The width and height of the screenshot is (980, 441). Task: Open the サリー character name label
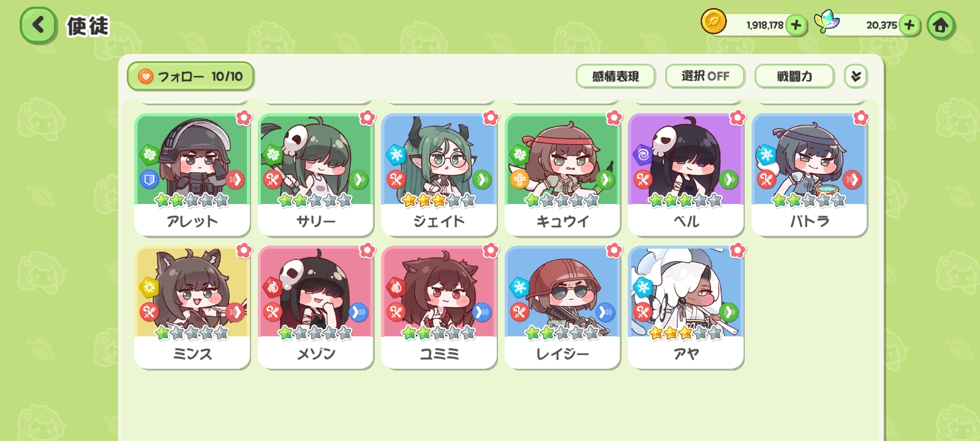(x=316, y=221)
